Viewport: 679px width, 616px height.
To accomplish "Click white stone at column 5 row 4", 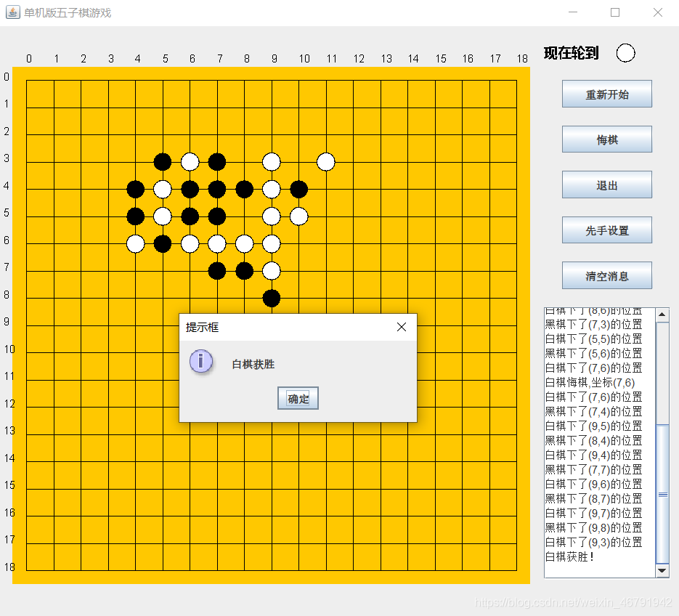I will tap(163, 190).
